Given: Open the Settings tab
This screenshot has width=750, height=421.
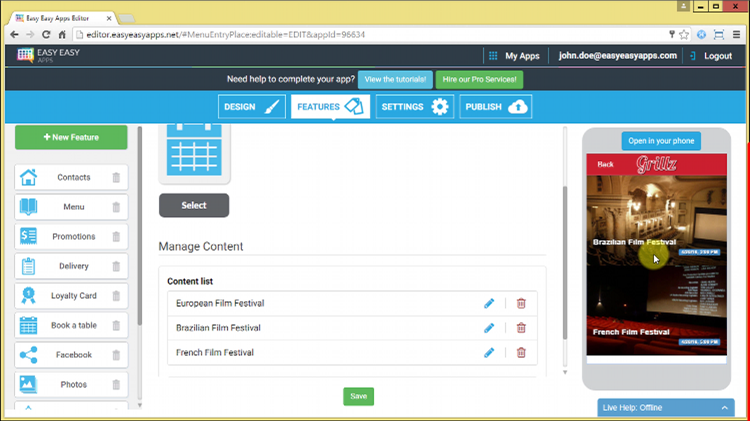Looking at the screenshot, I should pyautogui.click(x=414, y=107).
